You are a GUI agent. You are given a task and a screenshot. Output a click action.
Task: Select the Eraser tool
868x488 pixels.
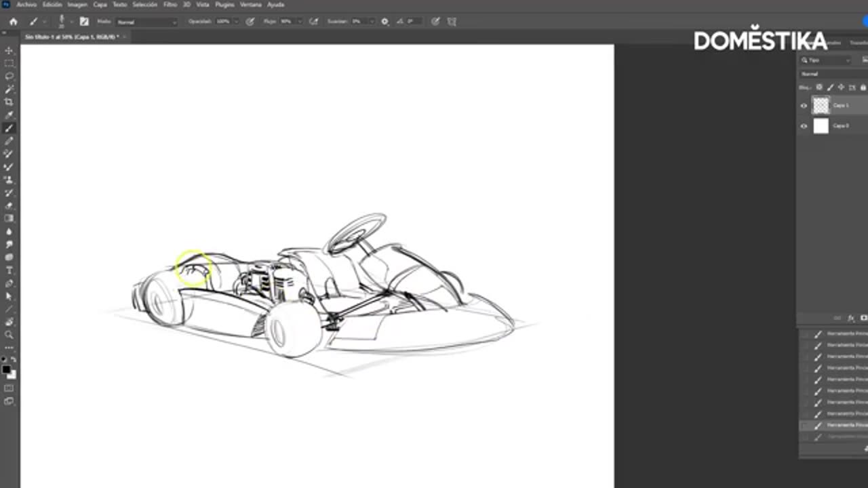tap(9, 205)
